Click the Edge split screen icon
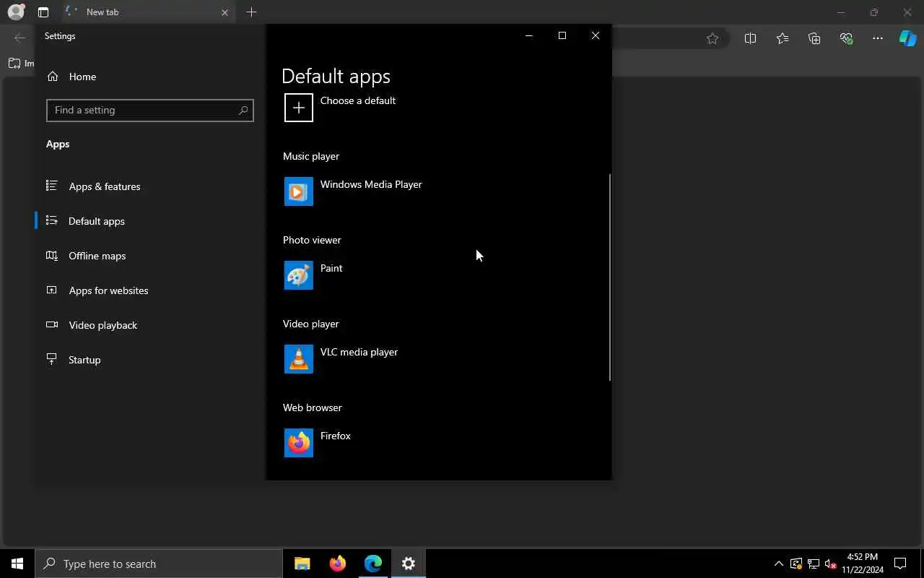This screenshot has height=578, width=924. click(750, 38)
